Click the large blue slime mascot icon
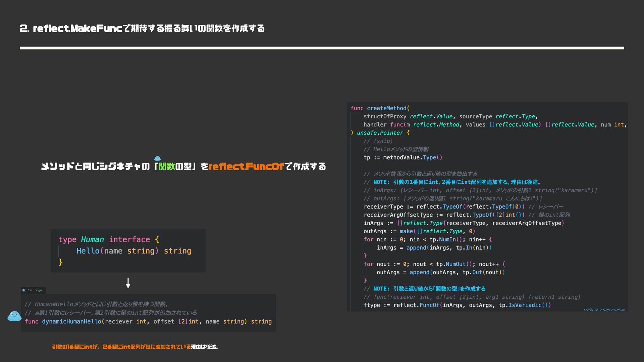The height and width of the screenshot is (362, 644). (x=14, y=316)
